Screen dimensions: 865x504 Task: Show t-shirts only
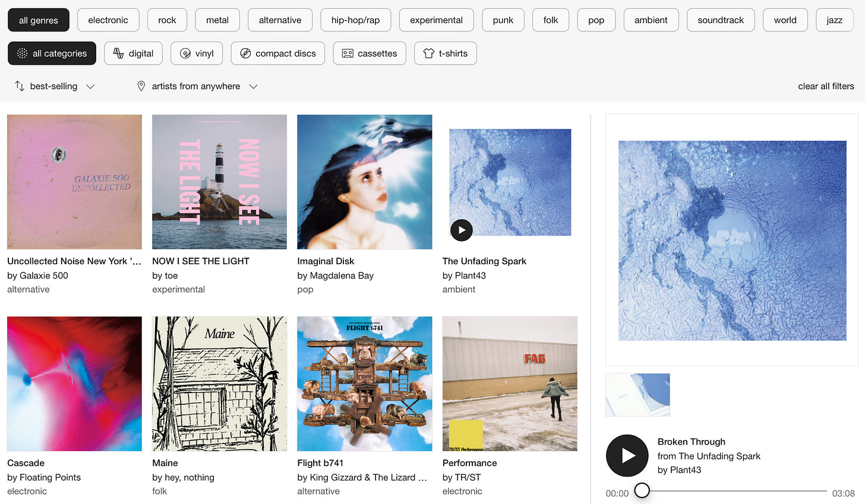(445, 53)
